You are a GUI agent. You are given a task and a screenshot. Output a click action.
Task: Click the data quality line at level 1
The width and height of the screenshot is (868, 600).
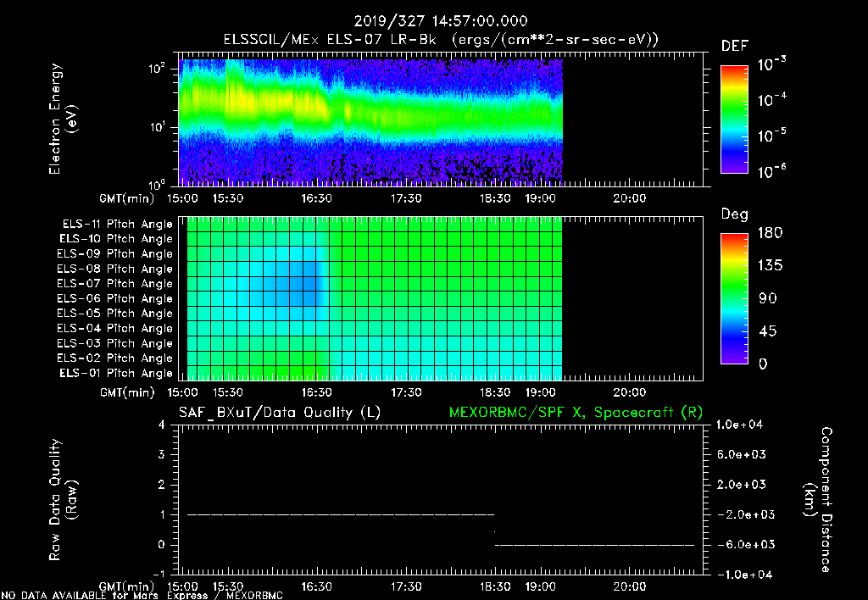pyautogui.click(x=341, y=514)
